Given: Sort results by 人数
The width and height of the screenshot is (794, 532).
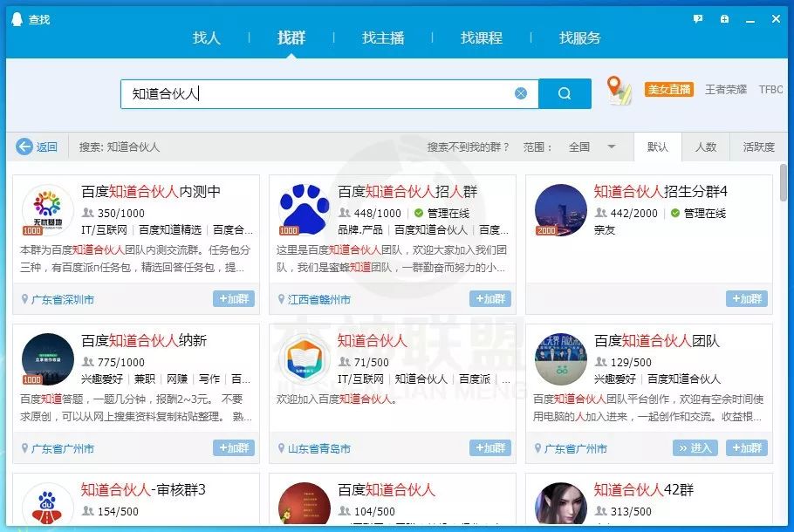Looking at the screenshot, I should pyautogui.click(x=705, y=147).
